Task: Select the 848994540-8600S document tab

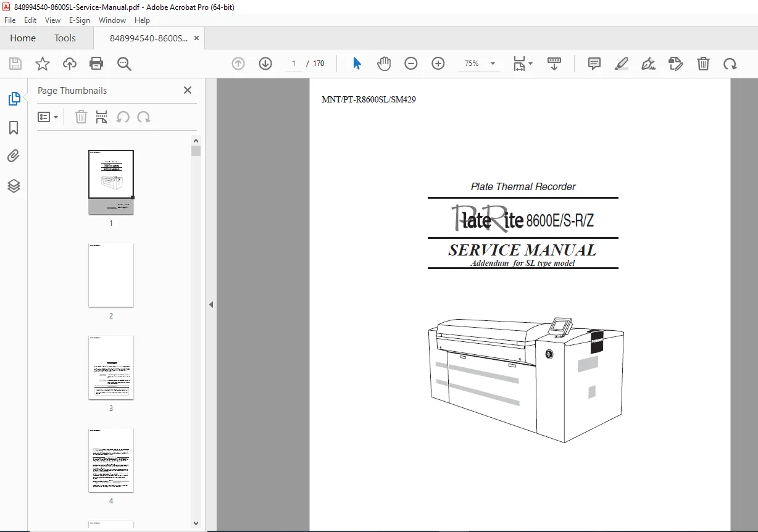Action: 149,38
